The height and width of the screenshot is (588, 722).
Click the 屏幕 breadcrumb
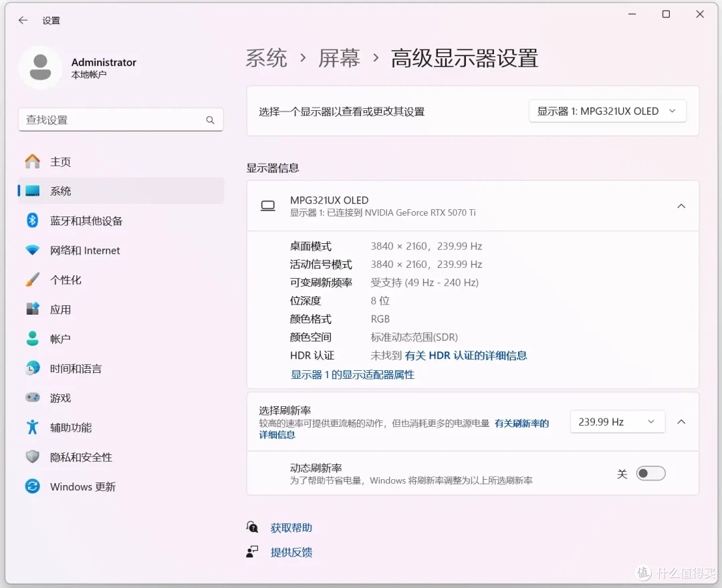[x=339, y=58]
